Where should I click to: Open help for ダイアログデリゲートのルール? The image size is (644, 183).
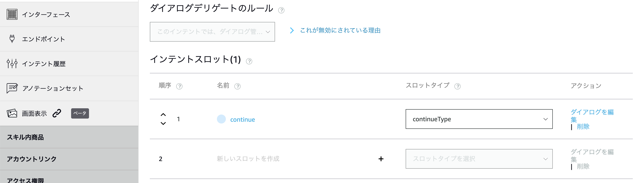coord(281,10)
